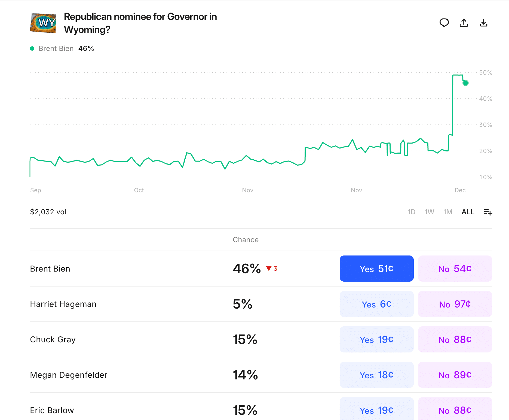Buy No at 54¢ for Brent Bien
This screenshot has width=509, height=420.
[x=455, y=269]
